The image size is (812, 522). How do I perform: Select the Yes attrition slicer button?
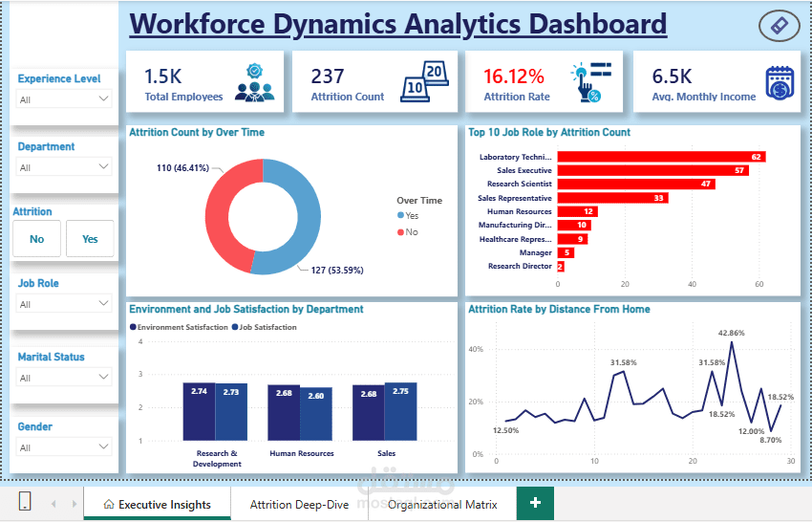pos(90,238)
